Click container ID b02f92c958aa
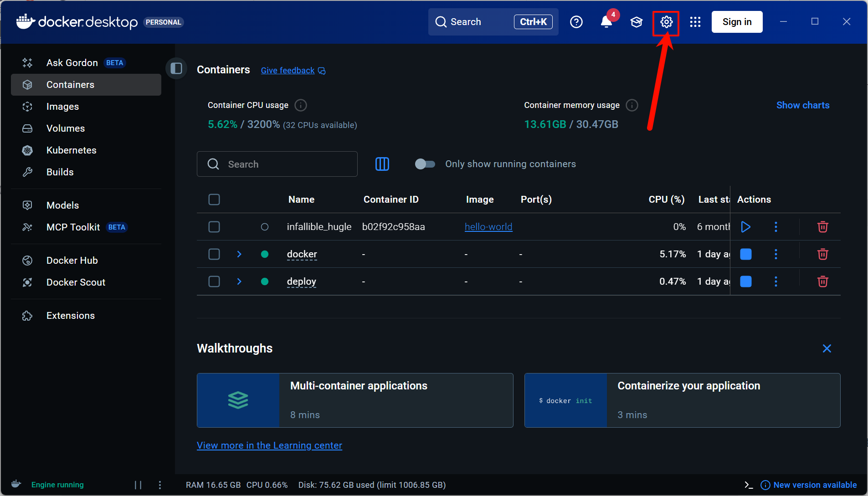Viewport: 868px width, 496px height. coord(393,227)
